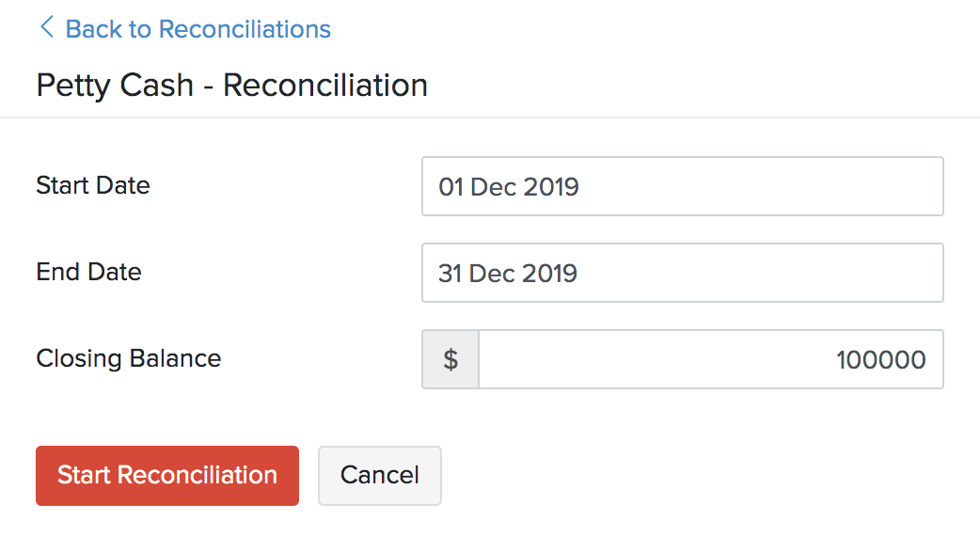Click the dollar currency symbol box
The image size is (980, 536).
tap(450, 359)
